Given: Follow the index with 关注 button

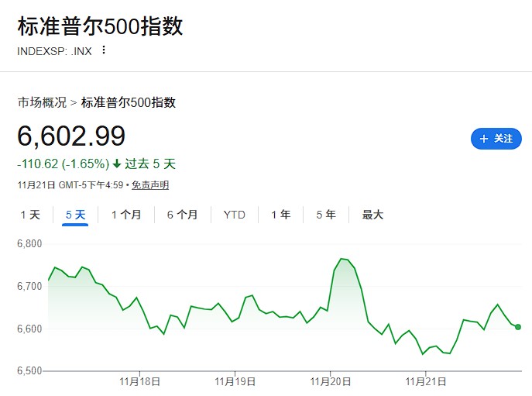Looking at the screenshot, I should coord(496,139).
